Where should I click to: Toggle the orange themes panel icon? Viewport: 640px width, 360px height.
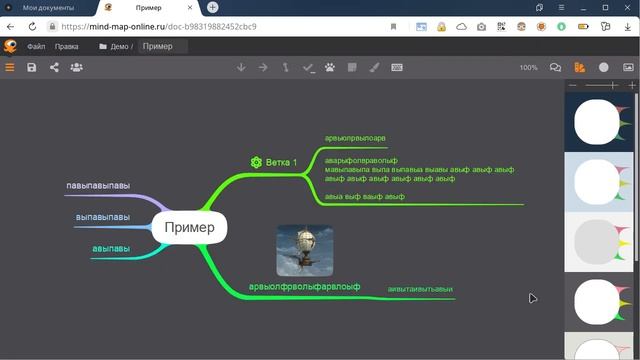(580, 67)
